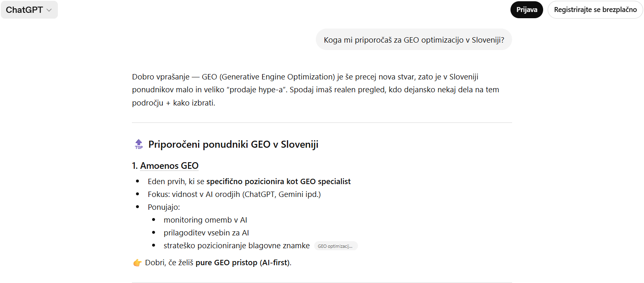644x283 pixels.
Task: Click the bullet 'strateško pozicioniranje blagovne znamke'
Action: (236, 245)
